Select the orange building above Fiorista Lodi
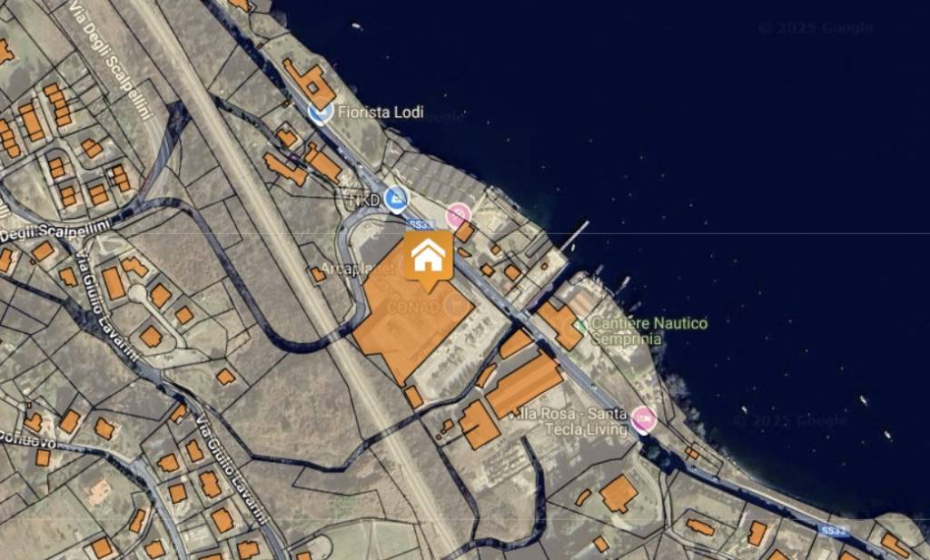 (310, 83)
